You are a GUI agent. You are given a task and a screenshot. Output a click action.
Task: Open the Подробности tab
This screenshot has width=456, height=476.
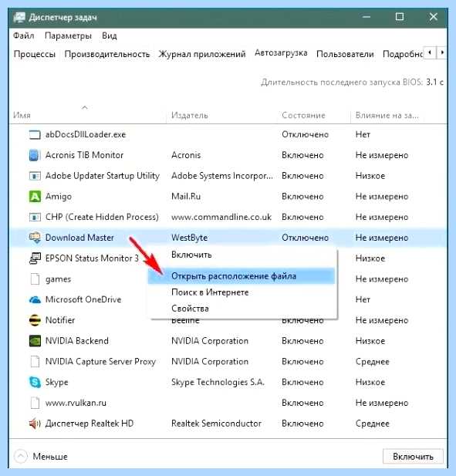click(x=403, y=54)
